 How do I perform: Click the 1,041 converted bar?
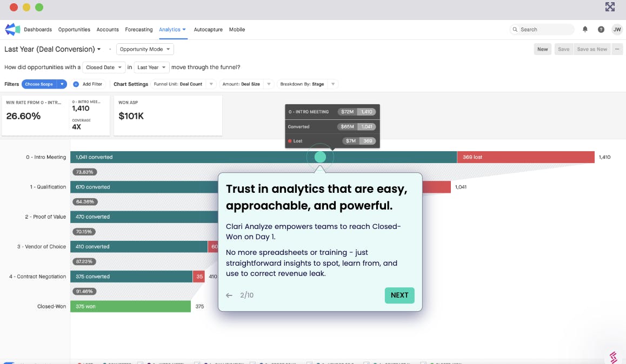tap(263, 157)
